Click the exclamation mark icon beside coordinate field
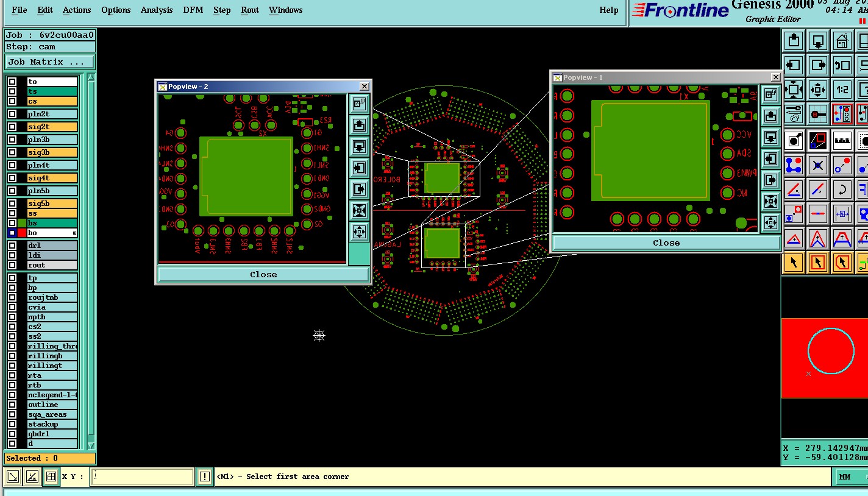 205,477
